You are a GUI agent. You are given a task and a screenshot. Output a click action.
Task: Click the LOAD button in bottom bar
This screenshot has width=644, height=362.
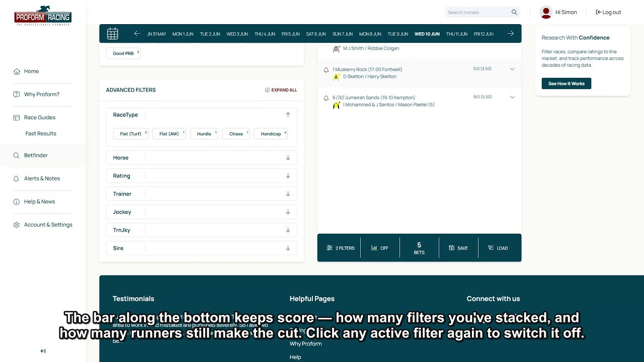pos(498,248)
